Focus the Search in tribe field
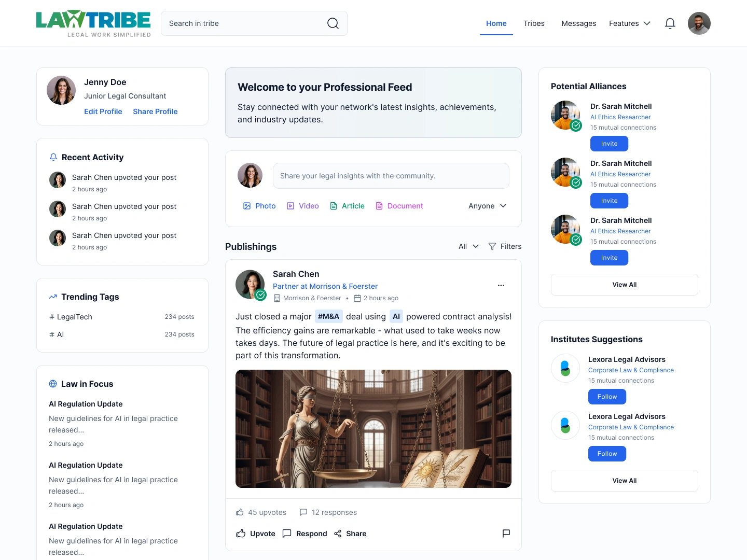The height and width of the screenshot is (560, 747). coord(254,23)
